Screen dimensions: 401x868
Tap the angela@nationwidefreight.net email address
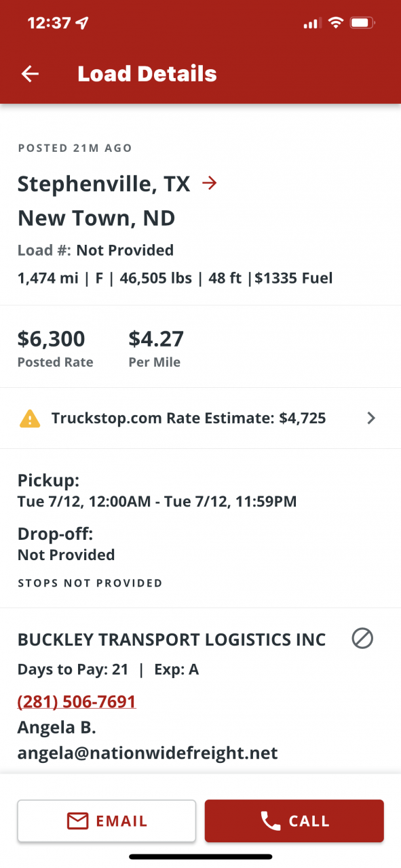point(147,753)
